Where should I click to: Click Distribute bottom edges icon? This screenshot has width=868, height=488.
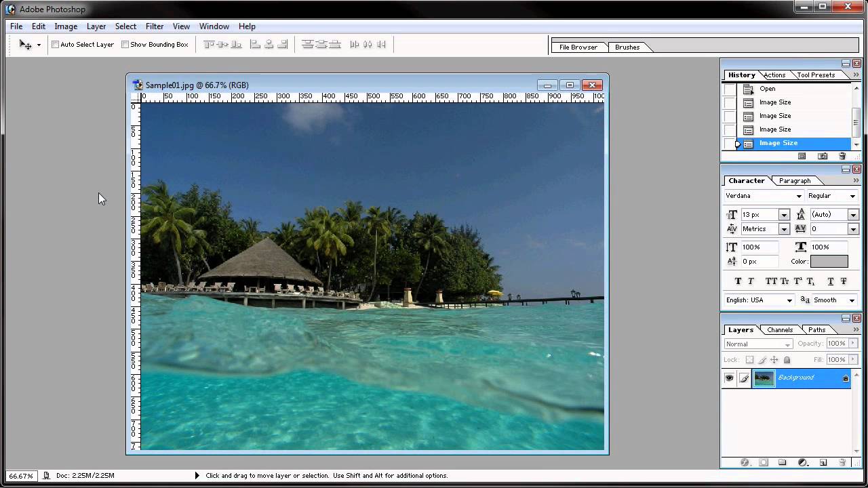click(335, 45)
